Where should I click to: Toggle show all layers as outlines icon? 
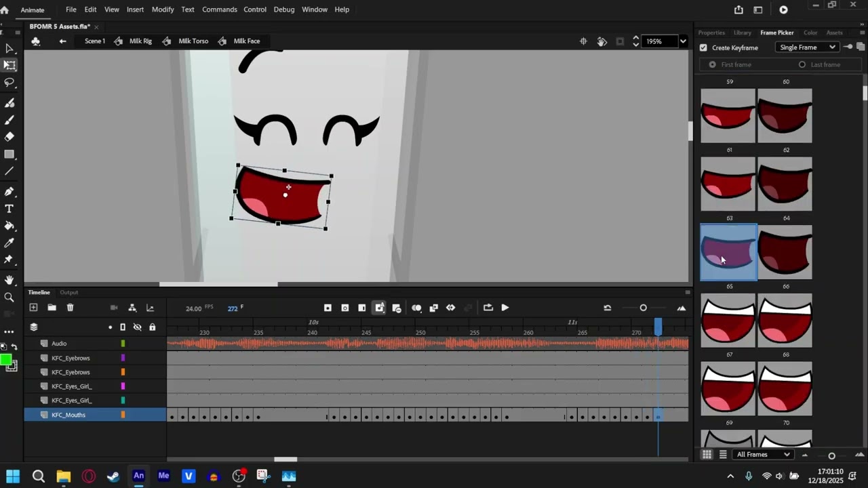[123, 327]
